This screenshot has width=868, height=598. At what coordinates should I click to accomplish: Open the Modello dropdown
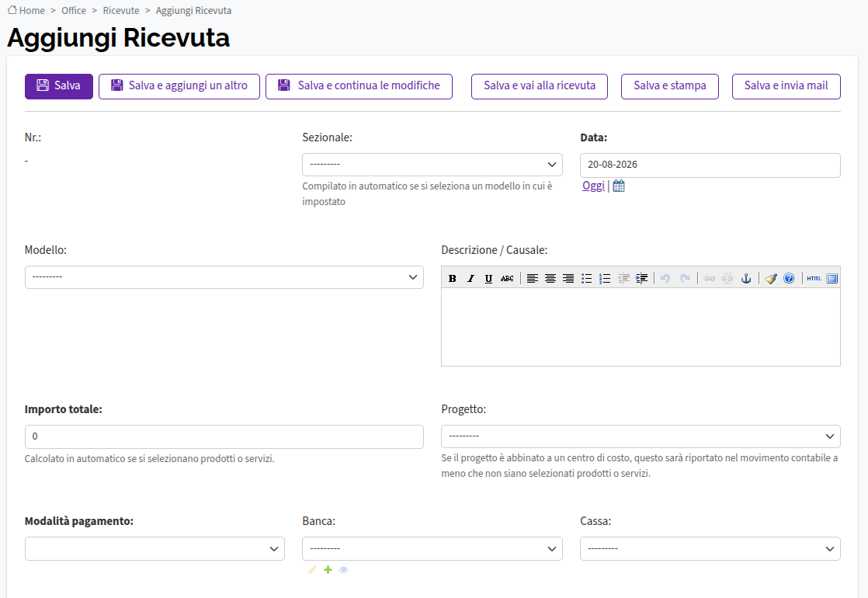point(224,277)
